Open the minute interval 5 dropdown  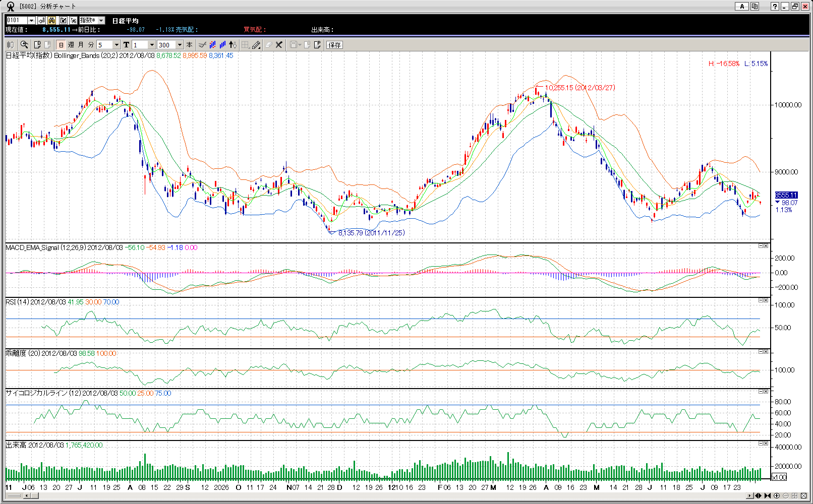[x=117, y=45]
